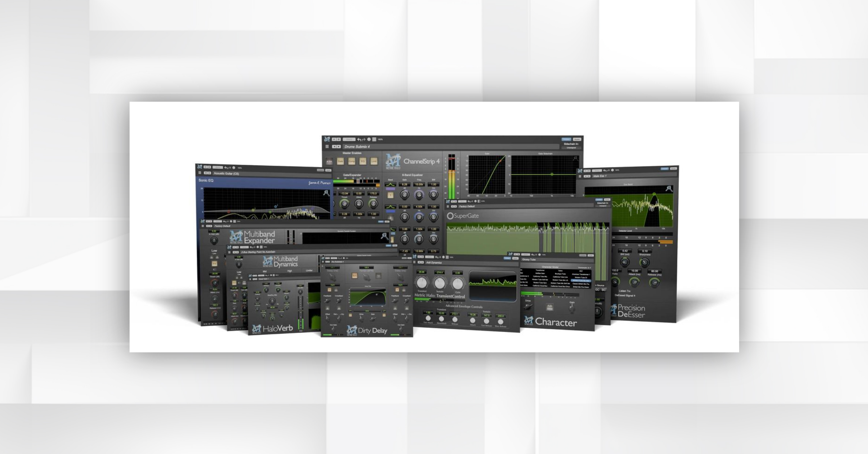Open hamburger menu in Multiband Dynamics window
Screen dimensions: 868x454
pos(229,252)
